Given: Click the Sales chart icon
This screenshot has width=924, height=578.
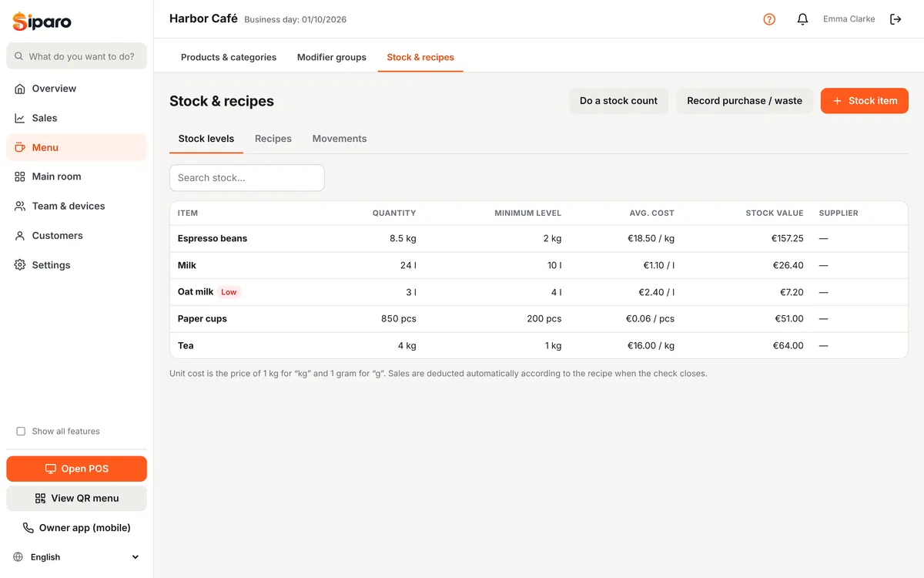Looking at the screenshot, I should tap(20, 118).
